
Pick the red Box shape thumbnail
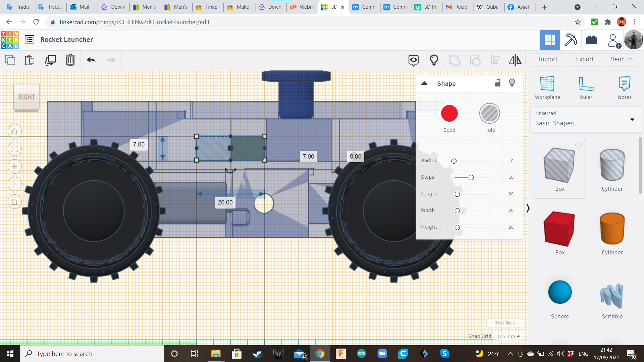(x=559, y=229)
